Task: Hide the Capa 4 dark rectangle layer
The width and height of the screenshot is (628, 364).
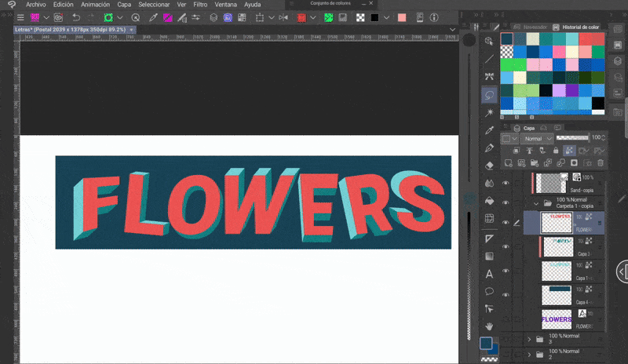Action: click(x=506, y=295)
